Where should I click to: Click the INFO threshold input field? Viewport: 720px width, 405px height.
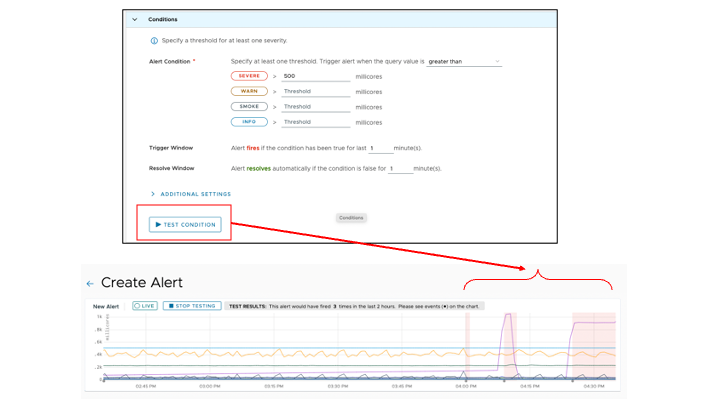tap(315, 123)
